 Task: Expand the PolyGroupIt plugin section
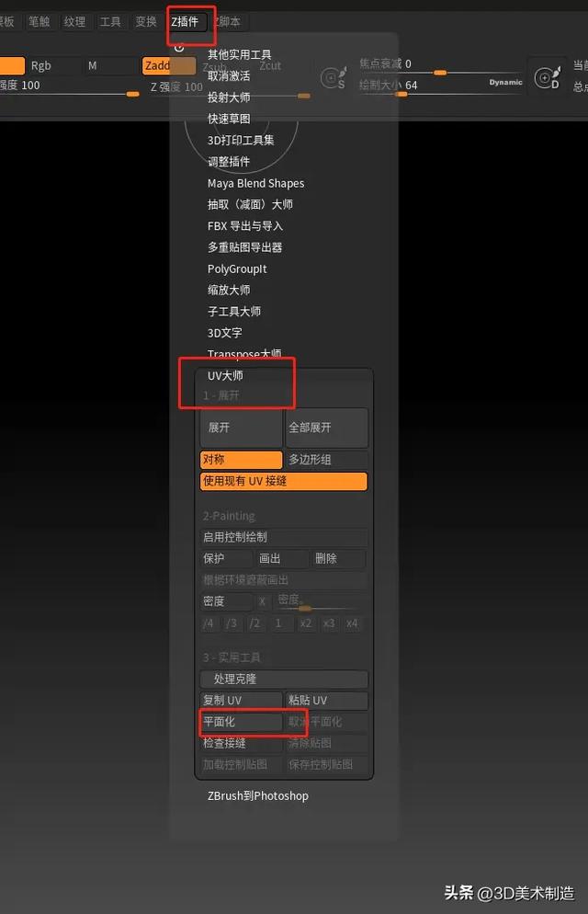tap(237, 268)
